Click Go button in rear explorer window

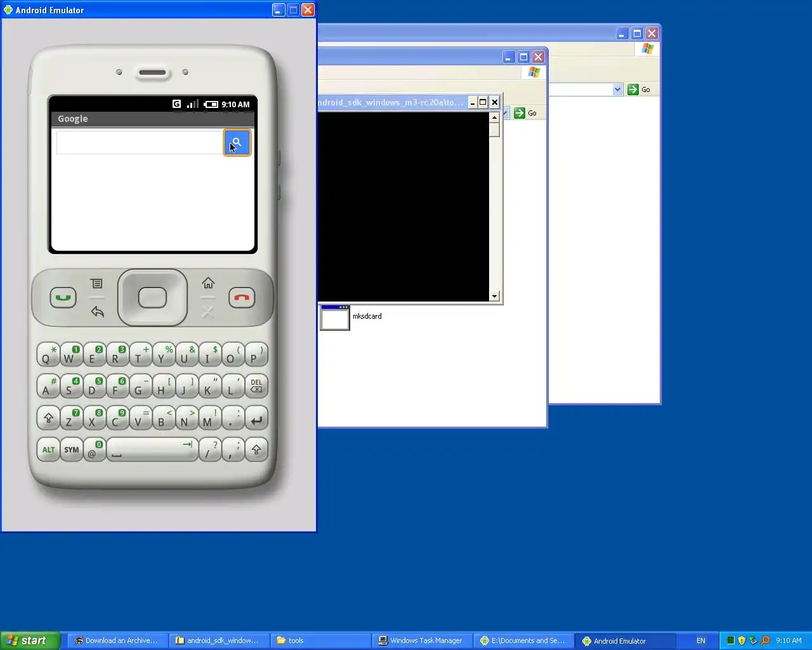pyautogui.click(x=639, y=90)
